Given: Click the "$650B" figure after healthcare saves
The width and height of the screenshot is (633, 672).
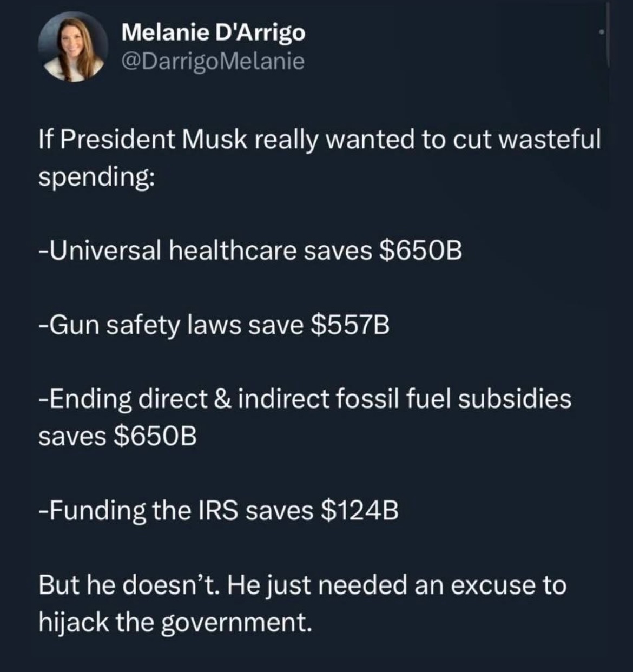Looking at the screenshot, I should click(x=420, y=251).
